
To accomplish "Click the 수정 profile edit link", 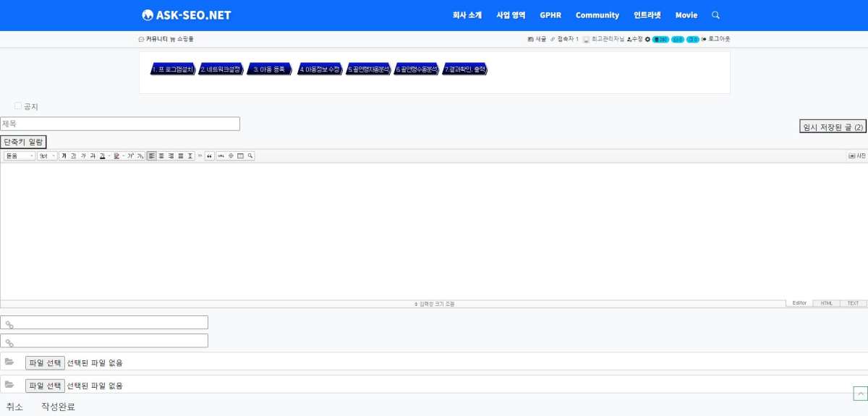I will [x=634, y=39].
